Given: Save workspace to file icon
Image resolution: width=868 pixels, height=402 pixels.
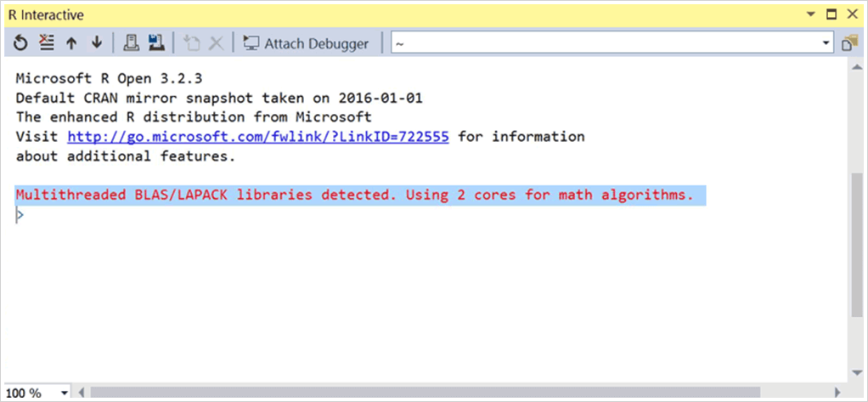Looking at the screenshot, I should [156, 42].
